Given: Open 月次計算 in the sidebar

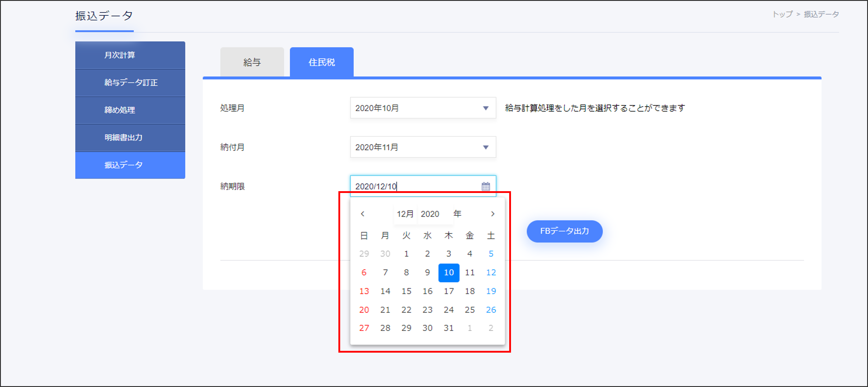Looking at the screenshot, I should [130, 55].
